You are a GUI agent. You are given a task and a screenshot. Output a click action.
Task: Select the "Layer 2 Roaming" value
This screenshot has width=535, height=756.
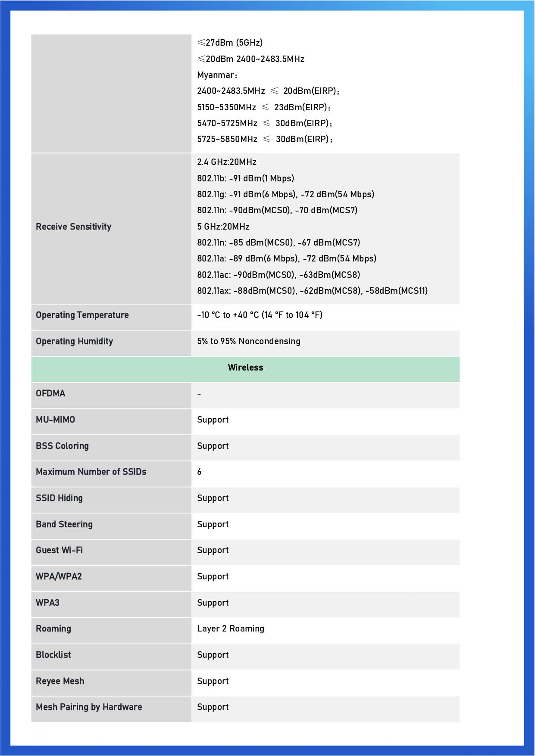(231, 628)
